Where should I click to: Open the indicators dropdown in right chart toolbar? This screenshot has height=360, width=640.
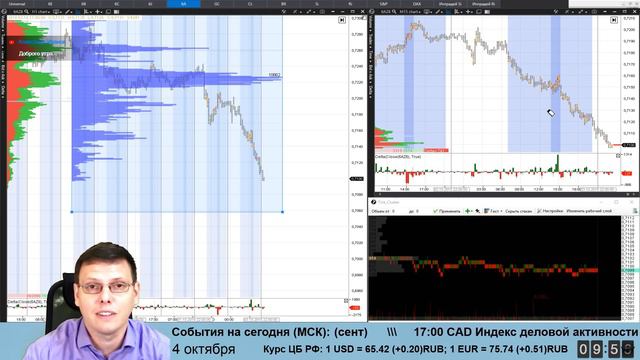458,11
